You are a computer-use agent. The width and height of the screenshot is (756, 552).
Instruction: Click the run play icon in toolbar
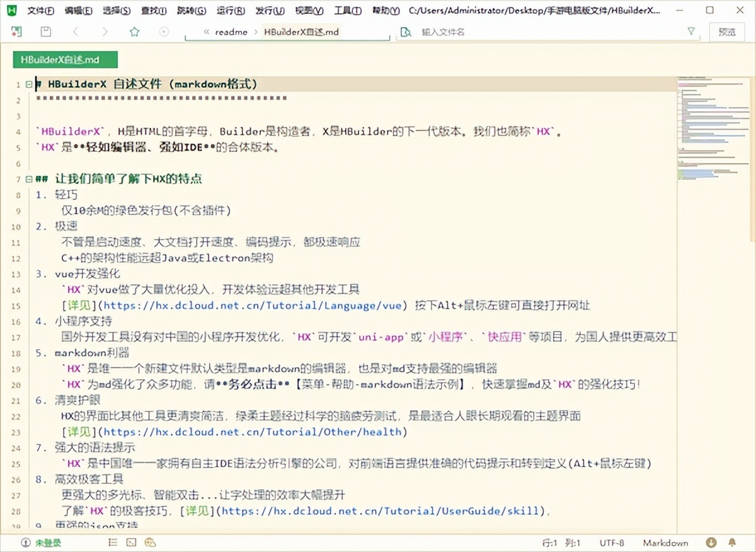pyautogui.click(x=164, y=32)
